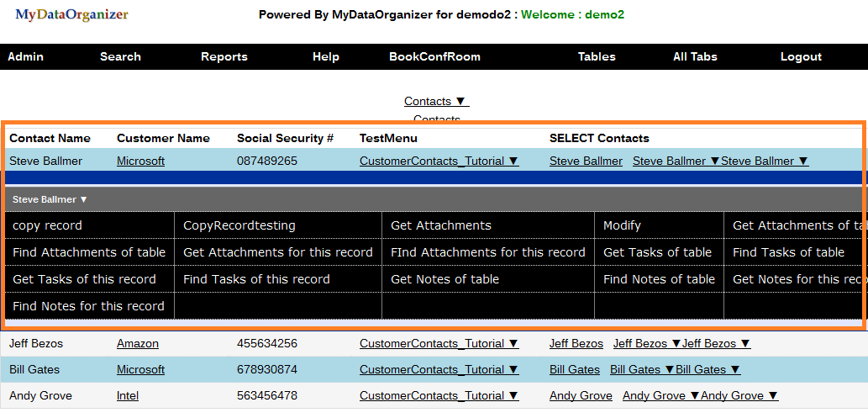Go to BookConfRoom in the navigation bar
This screenshot has height=418, width=868.
click(x=434, y=56)
